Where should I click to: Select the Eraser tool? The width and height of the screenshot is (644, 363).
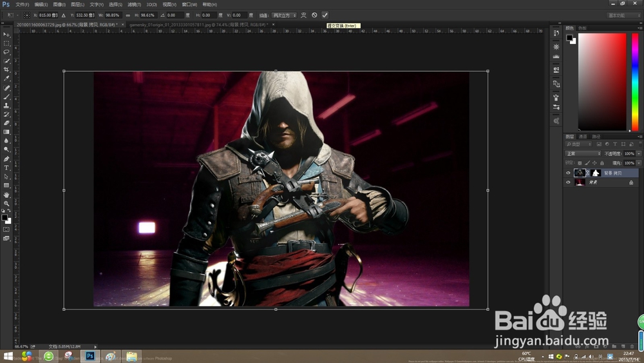pos(6,123)
